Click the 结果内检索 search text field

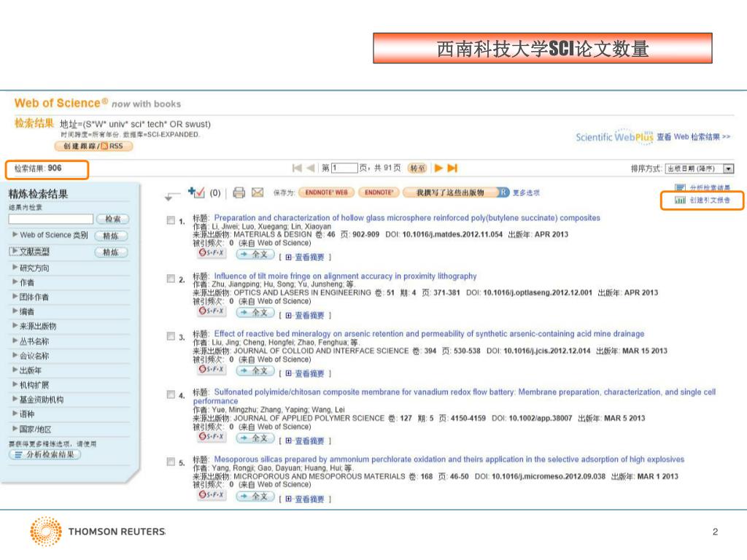coord(50,219)
